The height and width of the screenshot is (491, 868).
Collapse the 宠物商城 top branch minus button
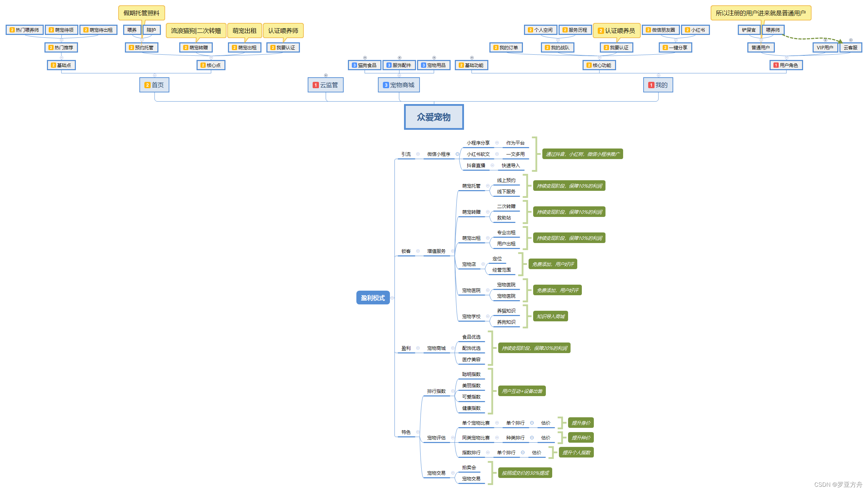click(399, 75)
